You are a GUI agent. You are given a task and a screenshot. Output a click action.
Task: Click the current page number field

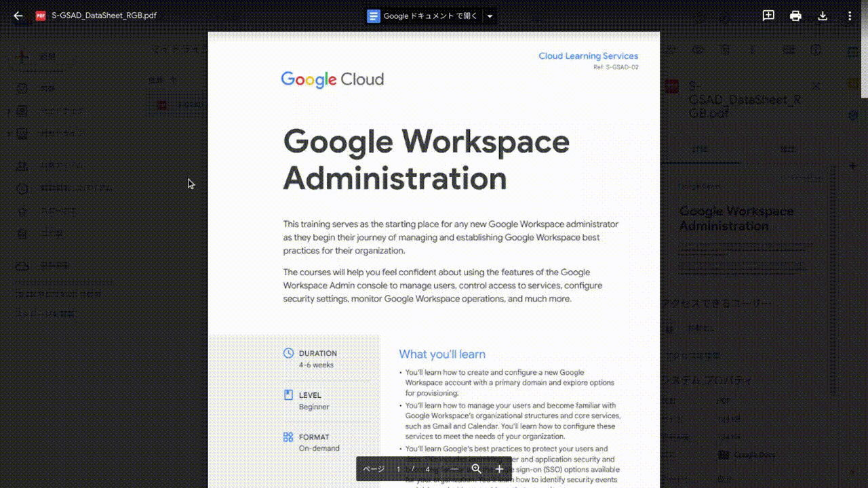coord(399,469)
